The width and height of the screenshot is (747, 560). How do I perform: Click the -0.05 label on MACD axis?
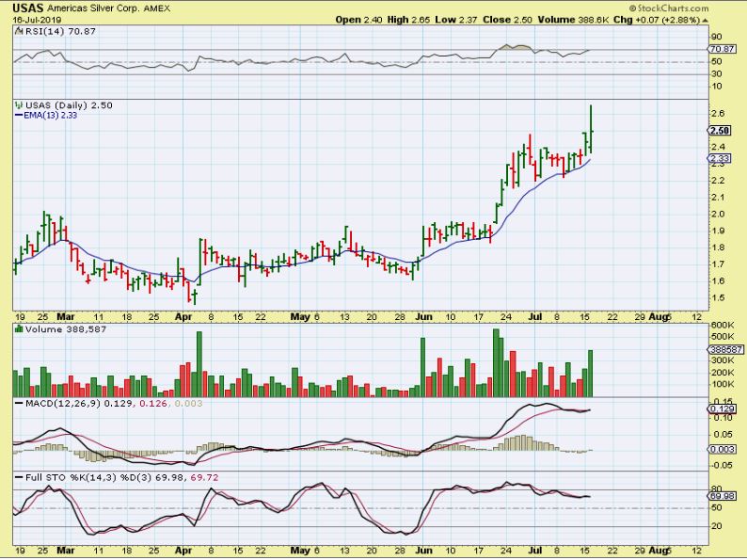click(723, 465)
